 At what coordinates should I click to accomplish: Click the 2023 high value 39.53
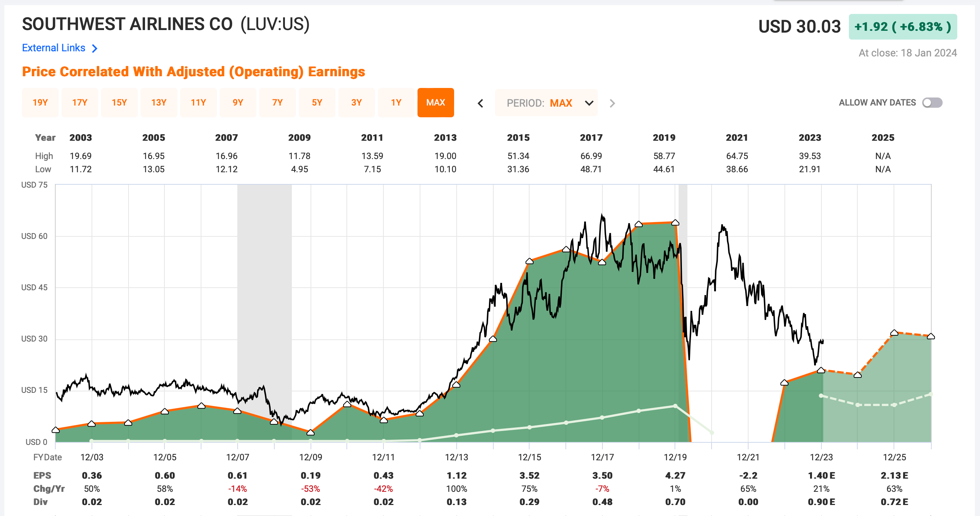click(810, 156)
